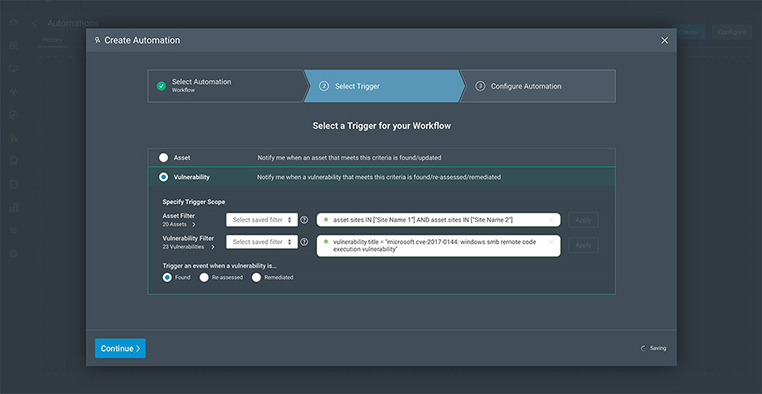Image resolution: width=762 pixels, height=394 pixels.
Task: Select the Asset trigger radio button
Action: [x=163, y=158]
